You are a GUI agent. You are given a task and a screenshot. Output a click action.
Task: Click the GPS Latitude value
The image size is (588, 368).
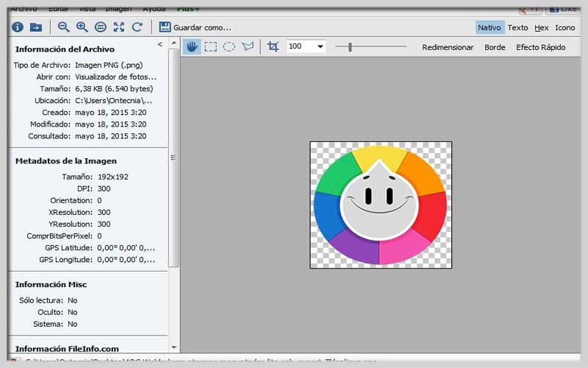pyautogui.click(x=126, y=248)
